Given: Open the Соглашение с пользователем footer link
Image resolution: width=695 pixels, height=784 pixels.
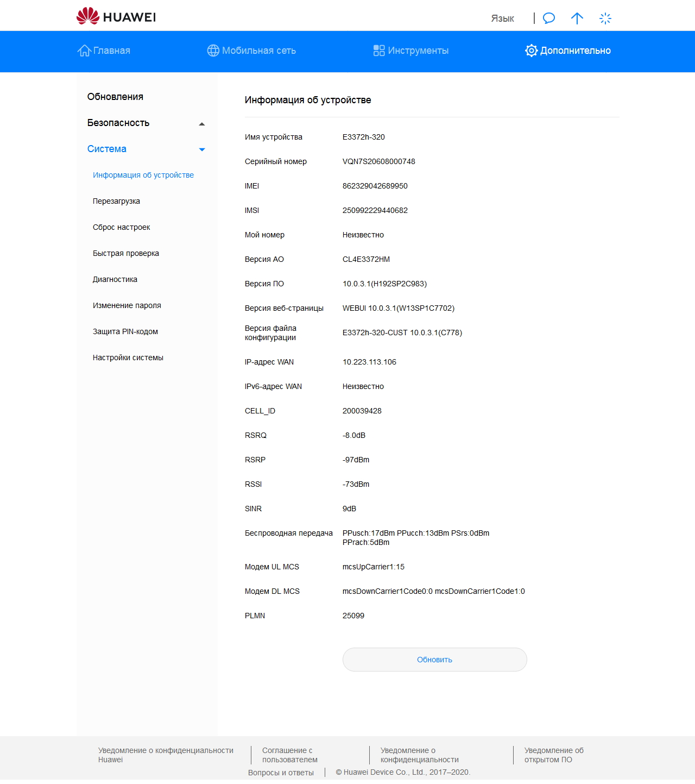Looking at the screenshot, I should click(289, 755).
